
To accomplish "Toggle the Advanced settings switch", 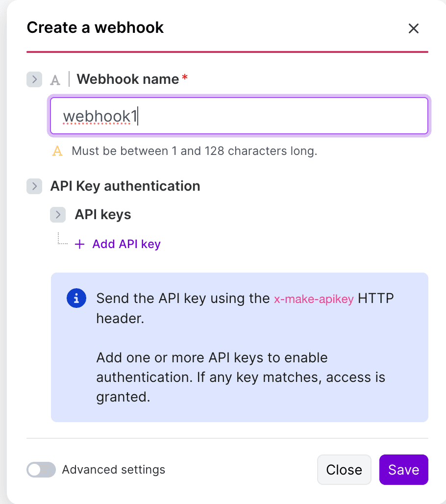I will [x=41, y=470].
